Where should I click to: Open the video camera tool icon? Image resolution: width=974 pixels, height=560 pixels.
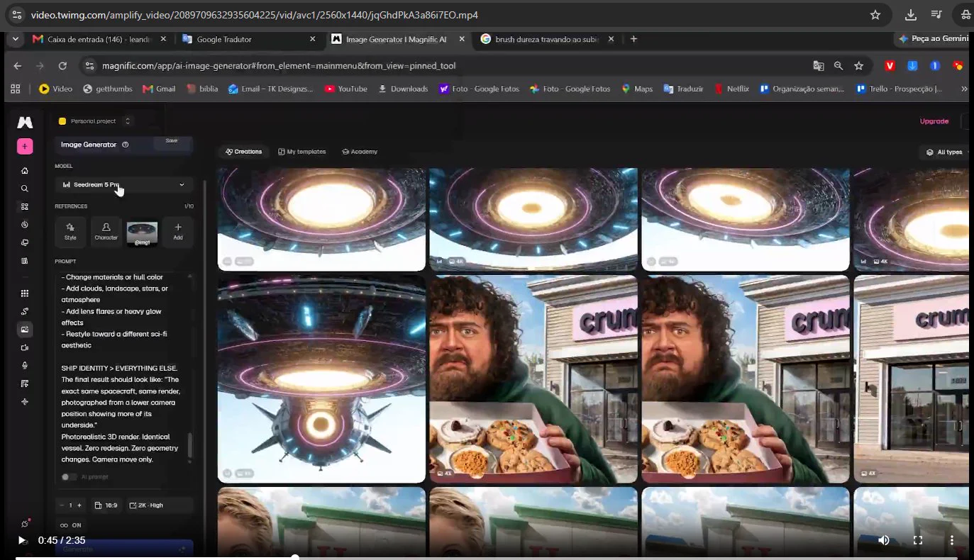(25, 348)
